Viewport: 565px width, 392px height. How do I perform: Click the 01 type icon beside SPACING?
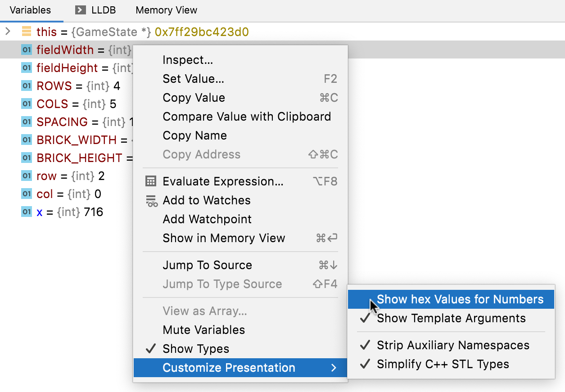click(x=27, y=122)
